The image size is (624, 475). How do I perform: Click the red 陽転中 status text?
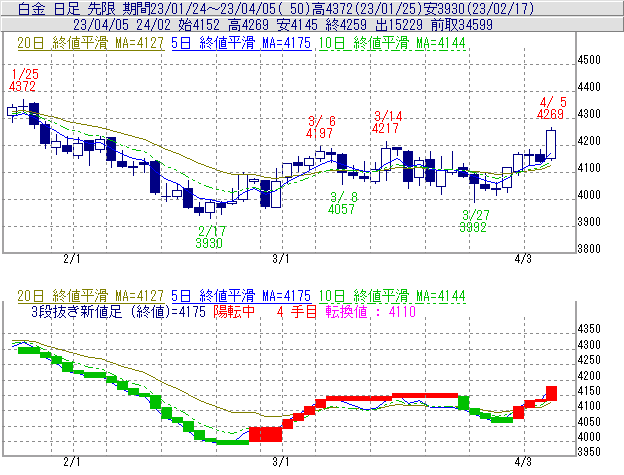(x=234, y=311)
